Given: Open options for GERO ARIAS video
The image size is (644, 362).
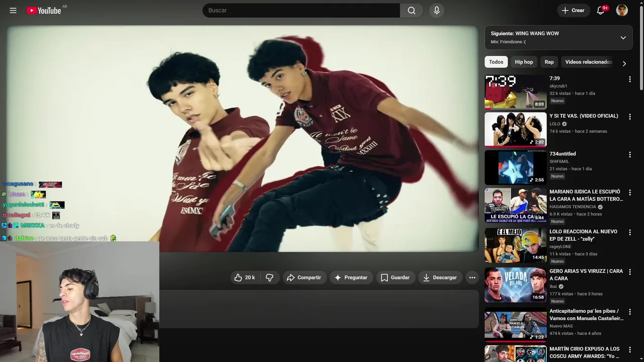Looking at the screenshot, I should [x=629, y=271].
